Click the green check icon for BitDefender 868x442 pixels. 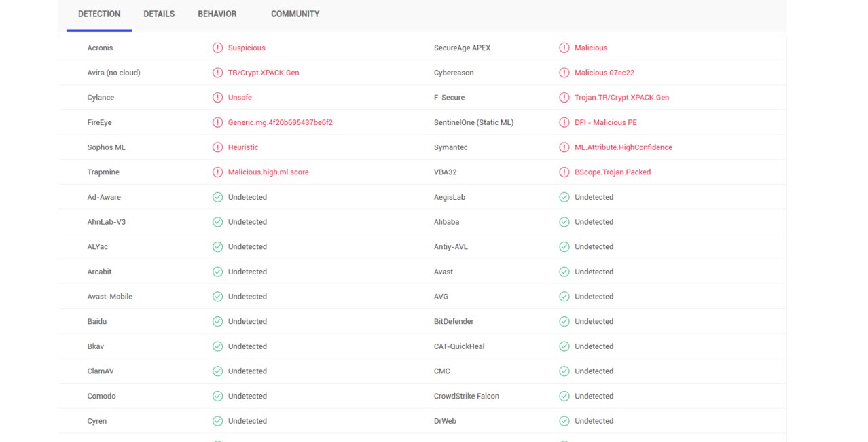(x=564, y=322)
